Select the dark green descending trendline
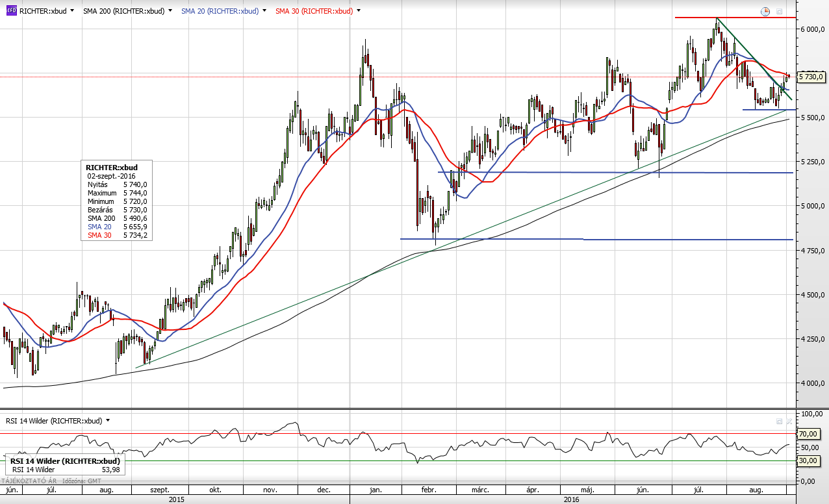 (754, 58)
